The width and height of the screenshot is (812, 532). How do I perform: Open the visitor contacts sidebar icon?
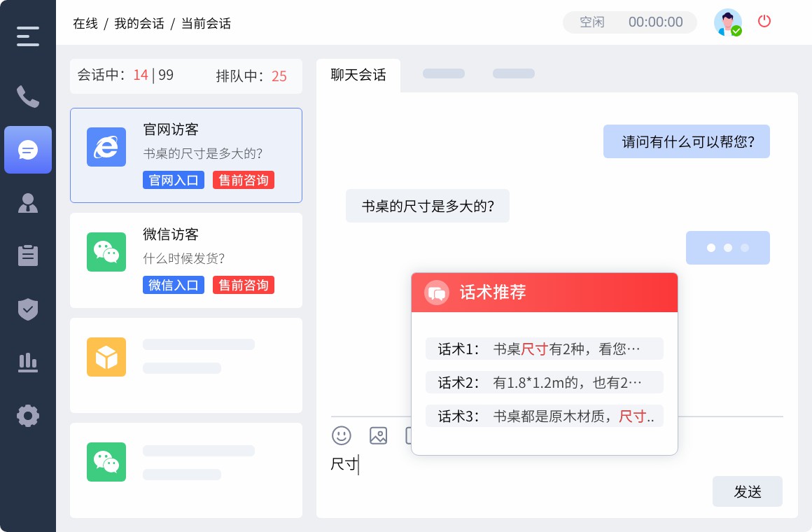point(28,203)
